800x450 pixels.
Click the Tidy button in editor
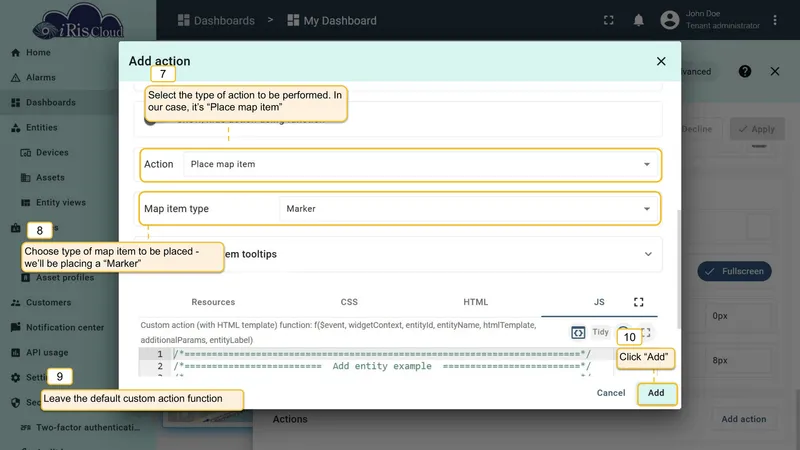pyautogui.click(x=601, y=332)
